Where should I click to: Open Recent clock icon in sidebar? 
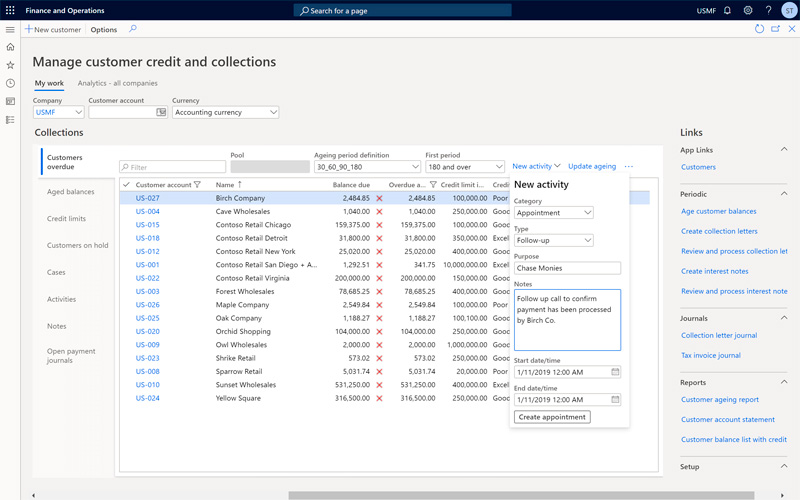tap(10, 83)
